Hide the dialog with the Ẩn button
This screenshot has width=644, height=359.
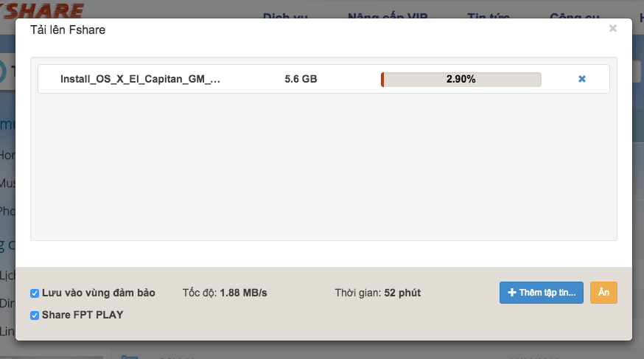(603, 293)
